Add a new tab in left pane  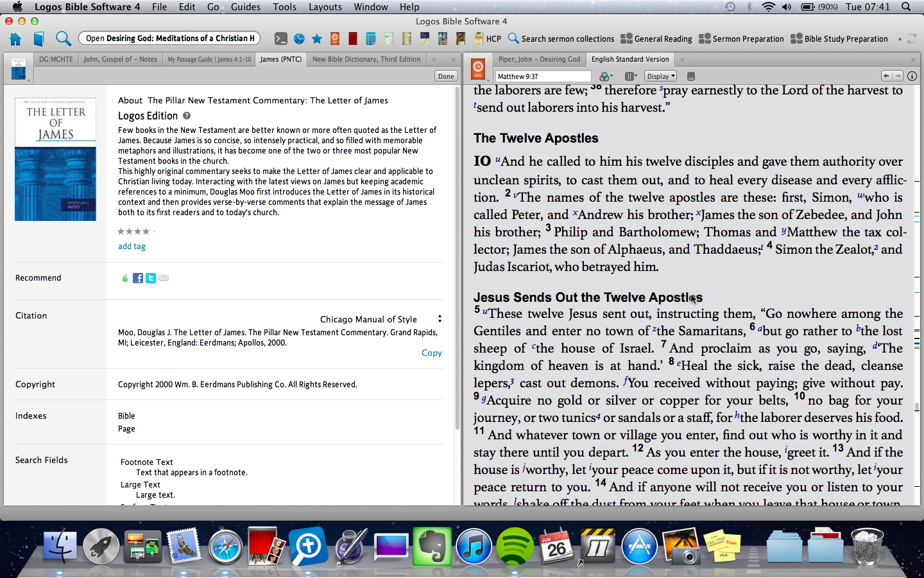pos(434,60)
